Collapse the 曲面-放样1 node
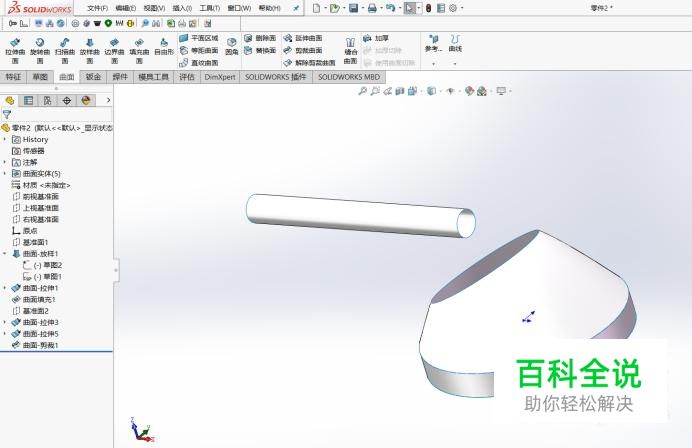 point(5,254)
